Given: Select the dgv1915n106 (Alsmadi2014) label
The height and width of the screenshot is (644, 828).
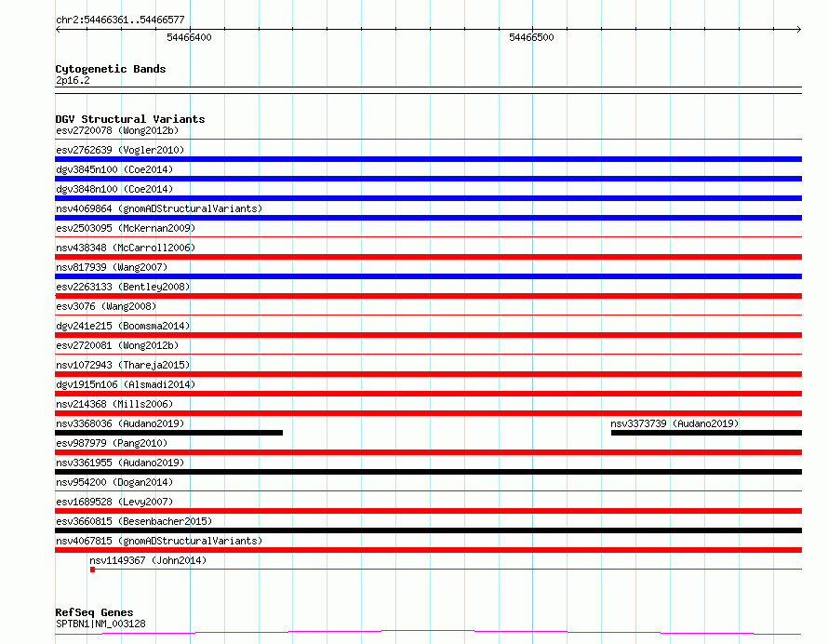Looking at the screenshot, I should tap(126, 384).
